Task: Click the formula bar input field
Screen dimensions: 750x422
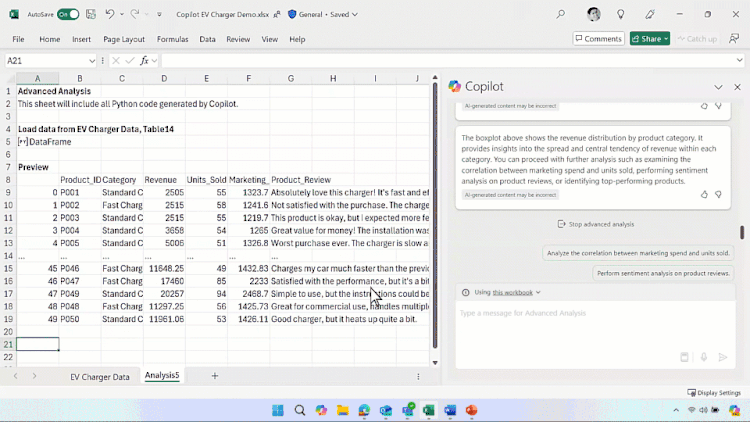Action: (x=447, y=61)
